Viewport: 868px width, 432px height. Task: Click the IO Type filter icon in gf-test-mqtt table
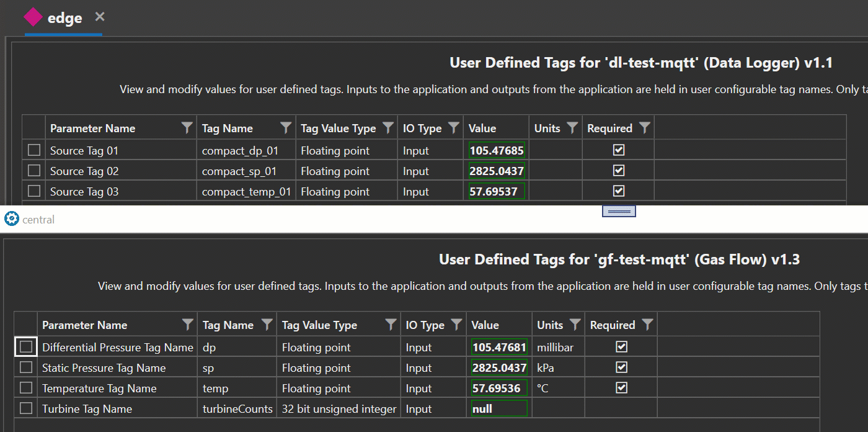coord(457,325)
